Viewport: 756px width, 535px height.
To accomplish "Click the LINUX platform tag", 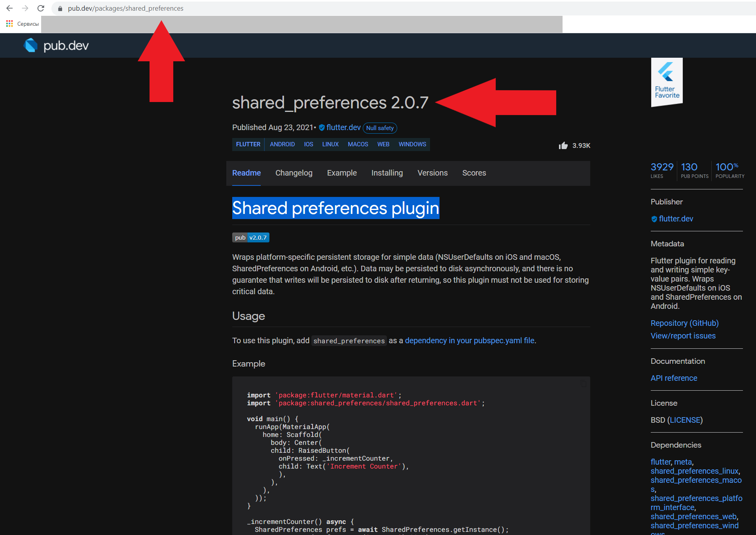I will (x=330, y=144).
